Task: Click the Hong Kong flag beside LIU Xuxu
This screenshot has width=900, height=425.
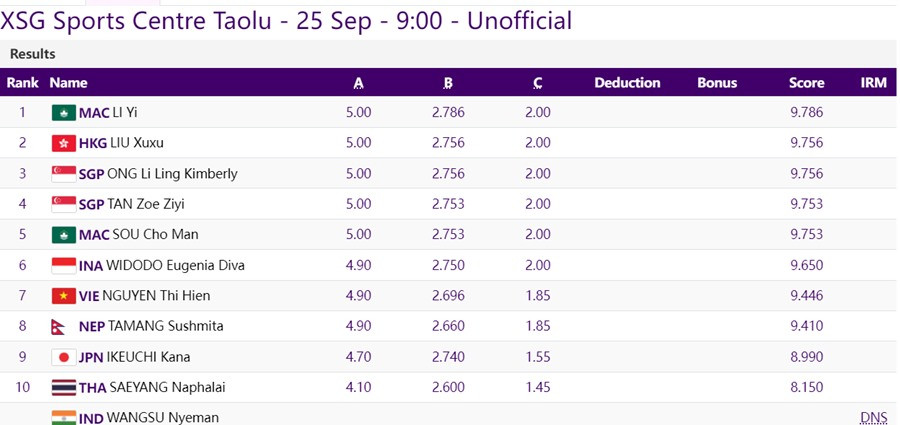Action: (64, 143)
